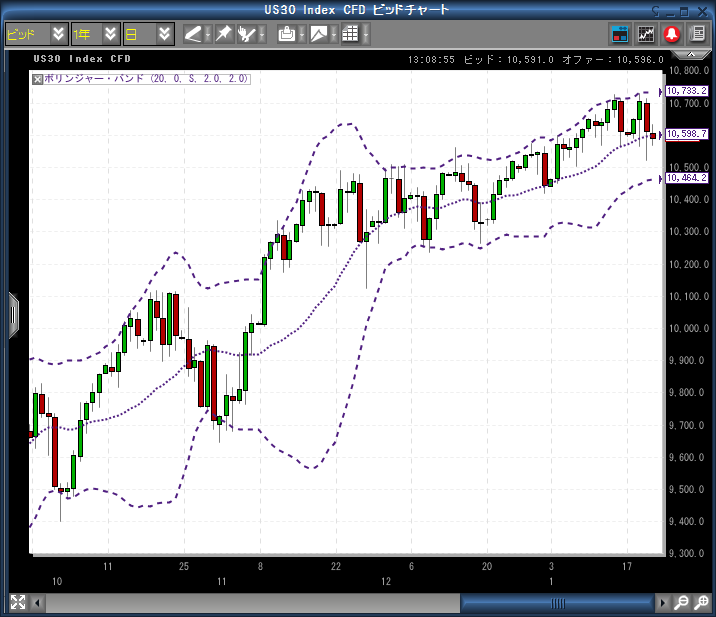
Task: Remove the Bollinger Band indicator with X
Action: [x=38, y=78]
